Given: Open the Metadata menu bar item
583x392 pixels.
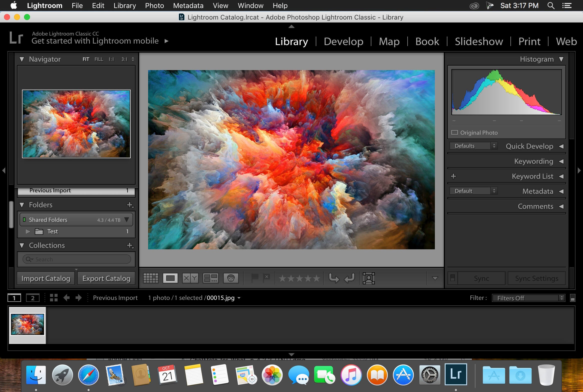Looking at the screenshot, I should [x=188, y=6].
